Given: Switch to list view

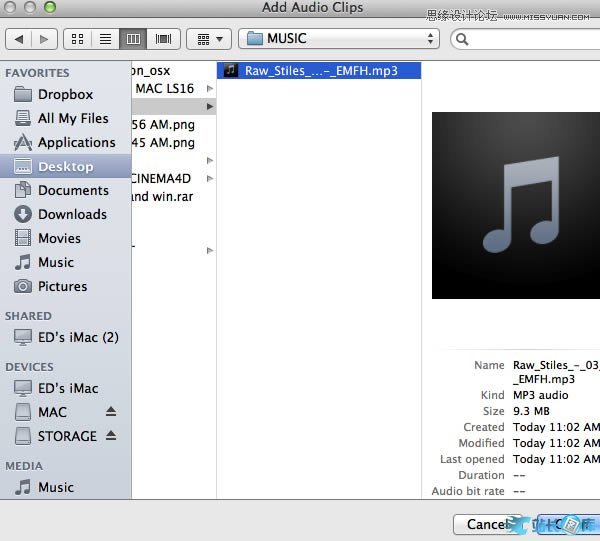Looking at the screenshot, I should 104,39.
